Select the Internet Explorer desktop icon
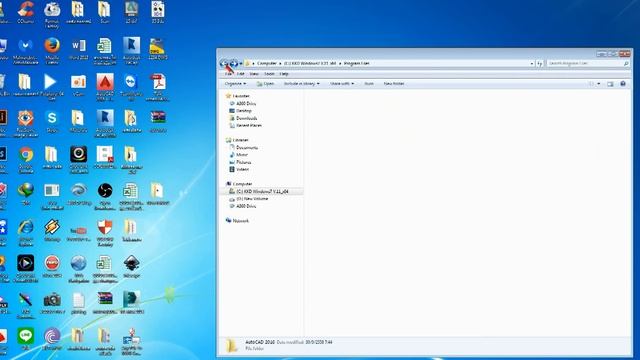640x360 pixels. (25, 232)
